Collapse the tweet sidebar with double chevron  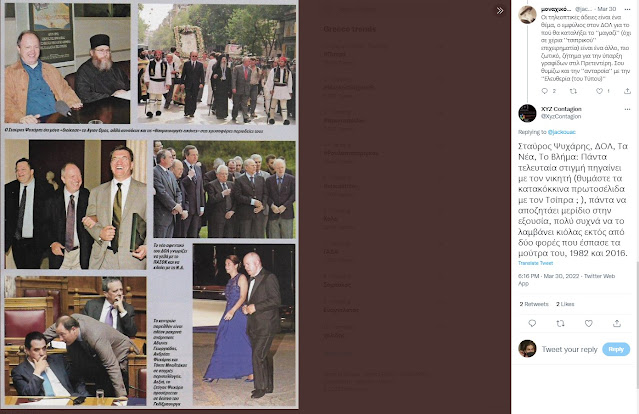click(500, 11)
